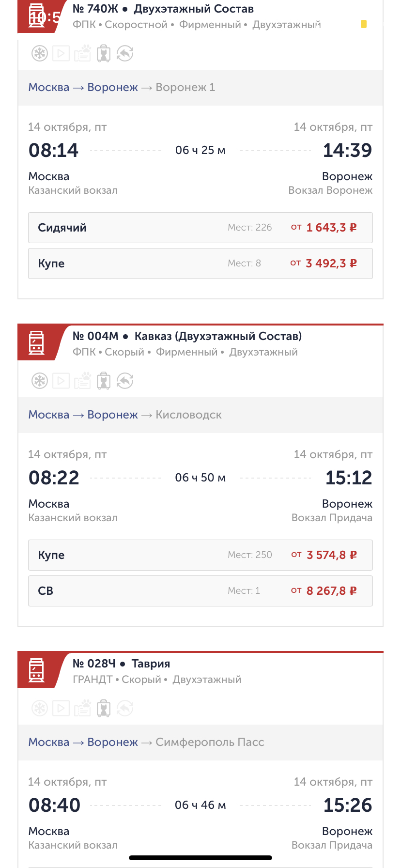
Task: Tap the pet carrier icon on train 028Ч Таврия
Action: click(x=104, y=708)
